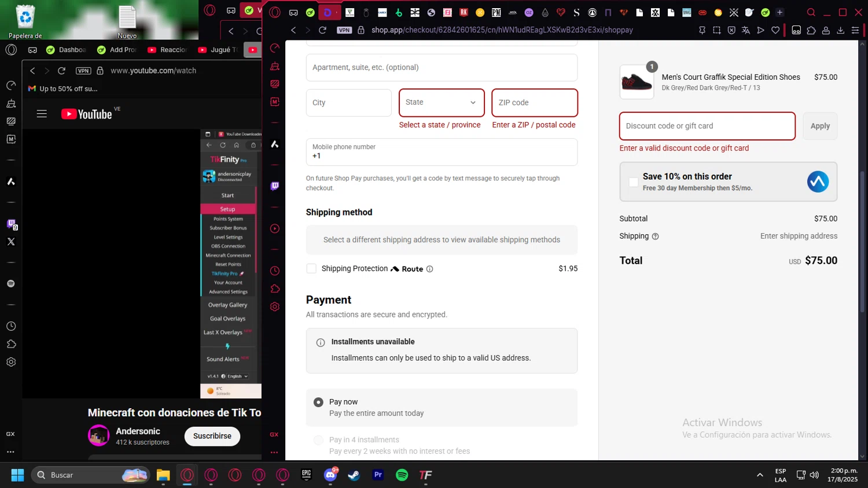Select the Pay now radio option
The image size is (868, 488).
coord(318,402)
